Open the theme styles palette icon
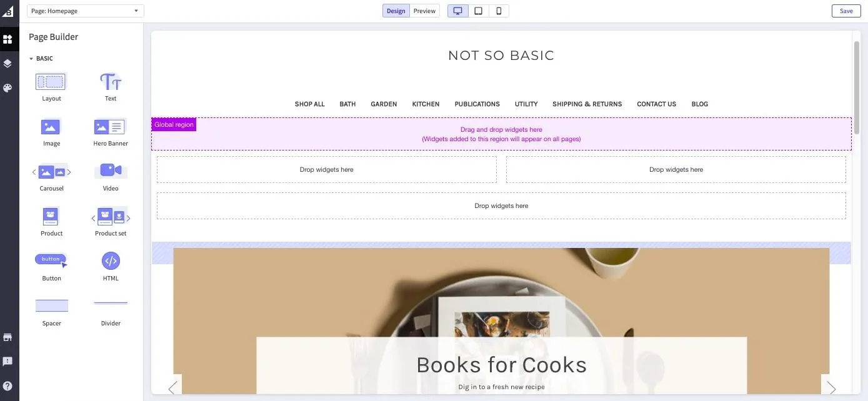The image size is (868, 401). pos(7,88)
